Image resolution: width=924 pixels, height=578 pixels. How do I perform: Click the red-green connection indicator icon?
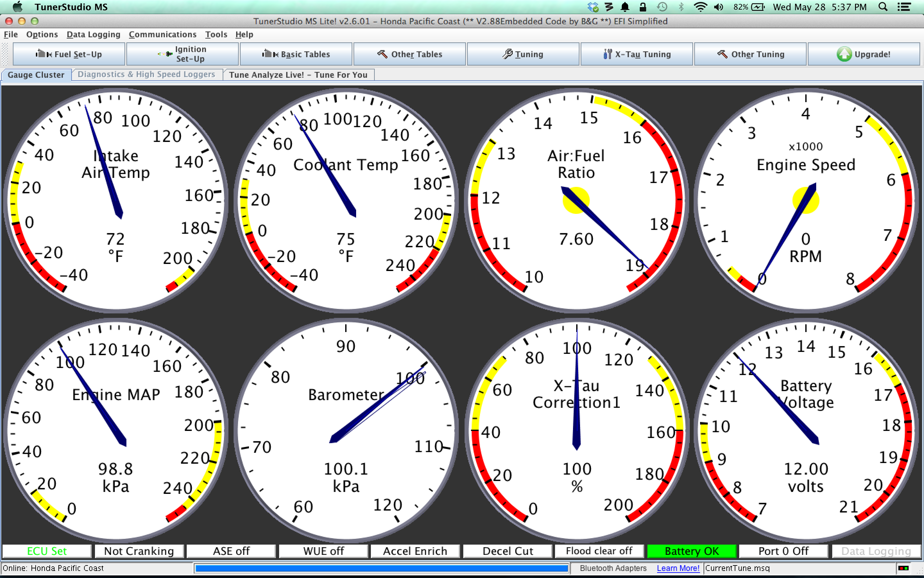pyautogui.click(x=903, y=568)
